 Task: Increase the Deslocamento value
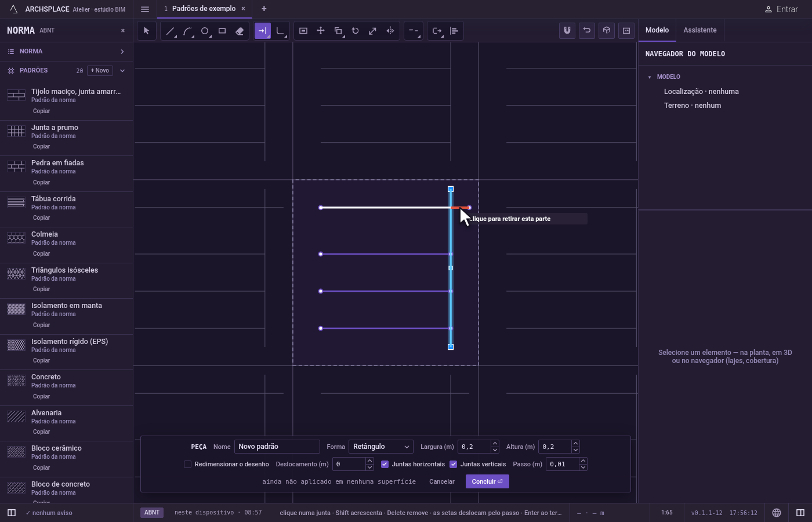pos(369,461)
